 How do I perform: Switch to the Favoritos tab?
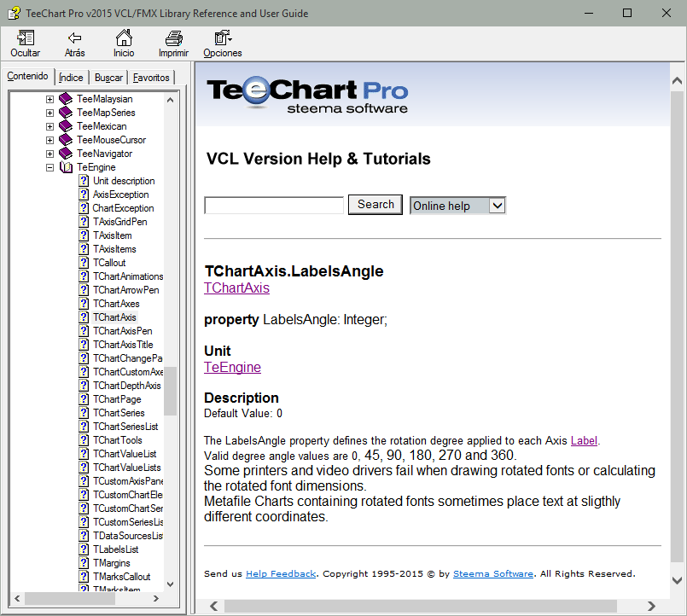click(x=151, y=78)
